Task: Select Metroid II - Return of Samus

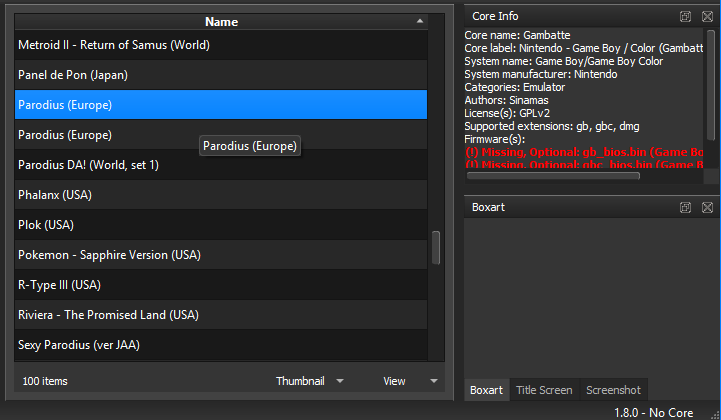Action: (x=114, y=45)
